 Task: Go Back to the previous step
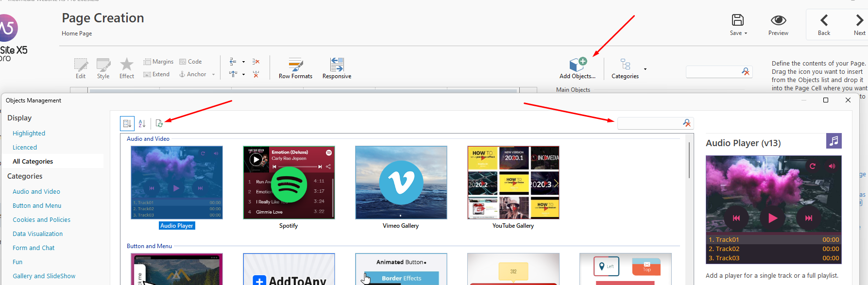(824, 25)
